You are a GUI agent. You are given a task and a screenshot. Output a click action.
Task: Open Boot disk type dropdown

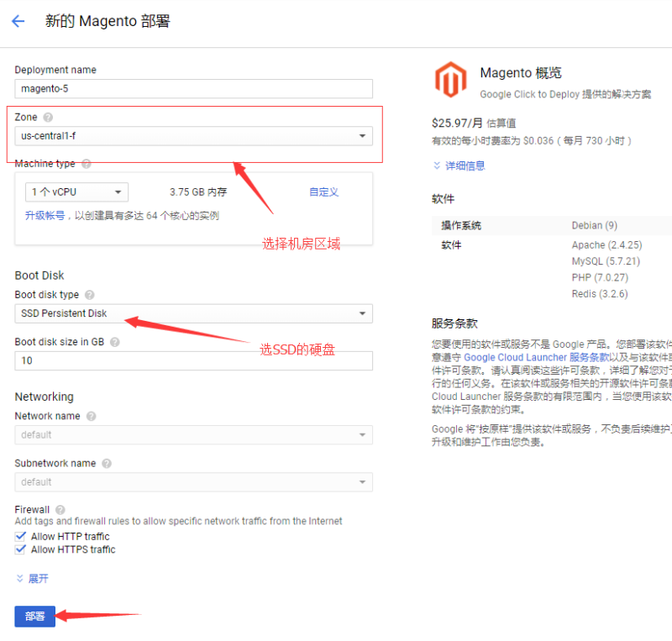(x=194, y=313)
